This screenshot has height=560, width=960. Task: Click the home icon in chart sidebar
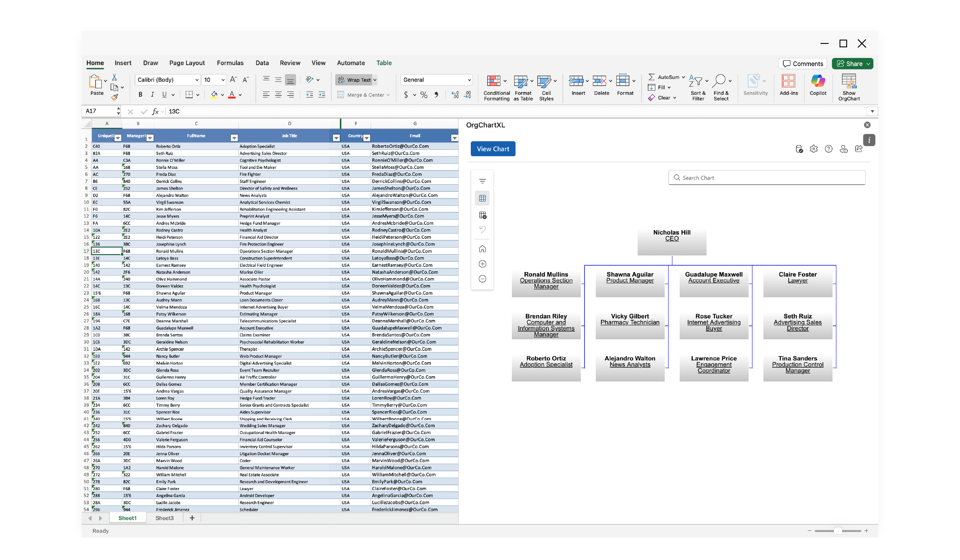pyautogui.click(x=482, y=249)
